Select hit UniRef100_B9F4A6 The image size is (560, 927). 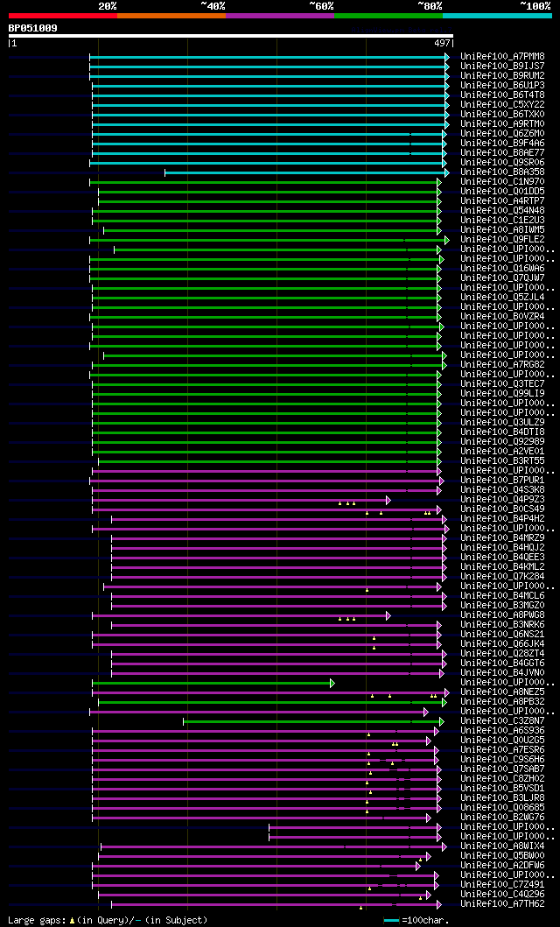[x=503, y=143]
